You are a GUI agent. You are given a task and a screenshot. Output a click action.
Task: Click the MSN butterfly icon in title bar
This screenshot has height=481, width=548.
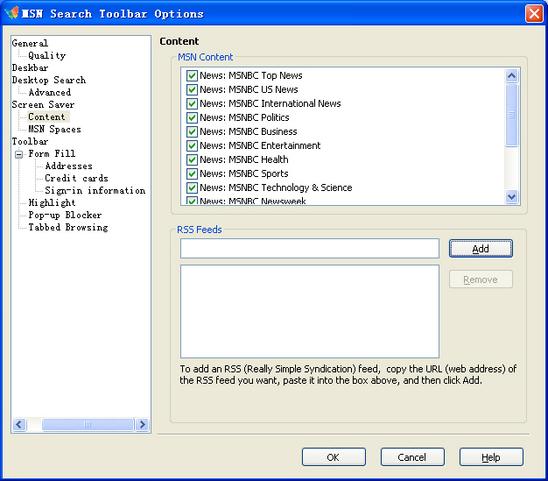(12, 13)
